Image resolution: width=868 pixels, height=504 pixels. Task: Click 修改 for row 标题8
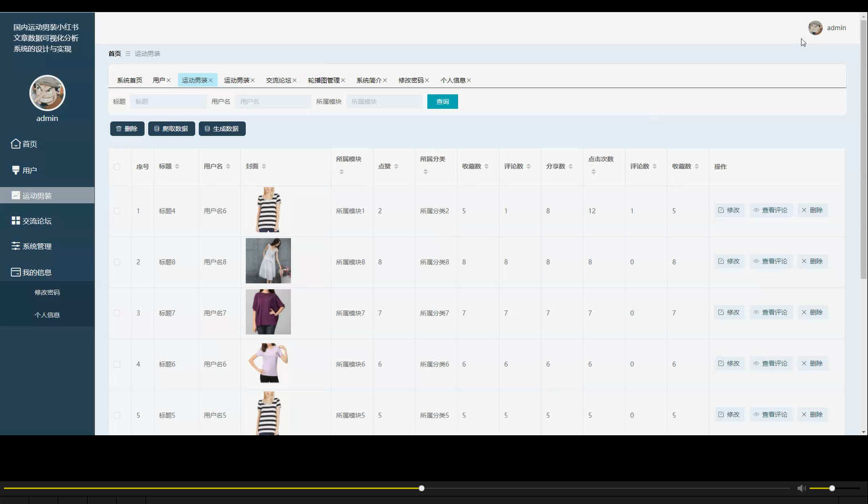[x=729, y=261]
